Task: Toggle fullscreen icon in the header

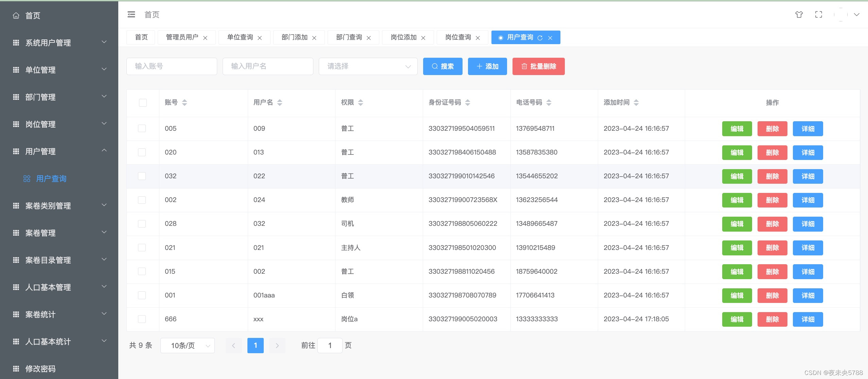Action: pos(818,14)
